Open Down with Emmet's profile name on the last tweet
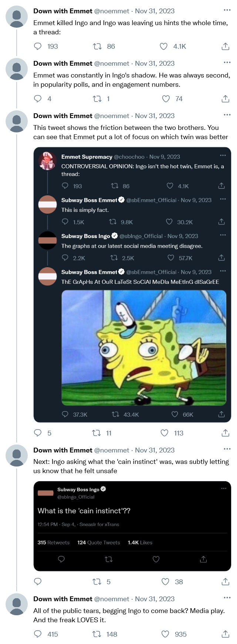The image size is (237, 644). [62, 599]
